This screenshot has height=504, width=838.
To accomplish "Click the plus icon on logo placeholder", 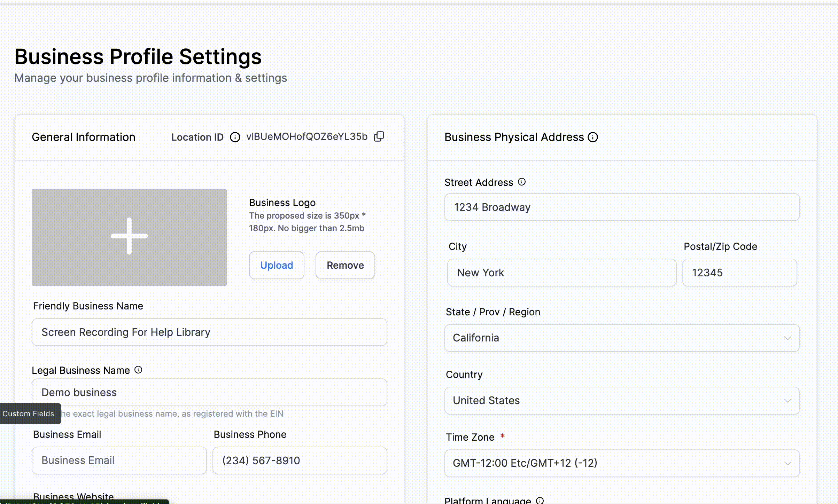I will [129, 236].
